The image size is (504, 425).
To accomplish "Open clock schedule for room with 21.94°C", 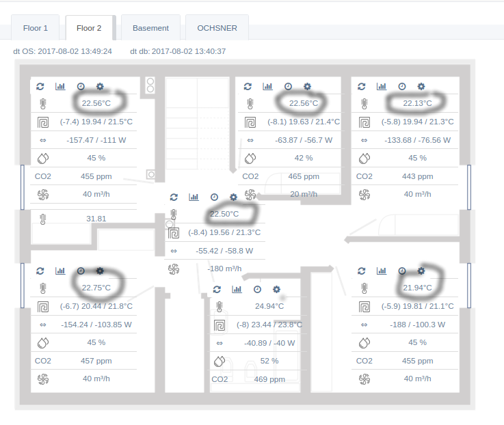I will pos(402,271).
